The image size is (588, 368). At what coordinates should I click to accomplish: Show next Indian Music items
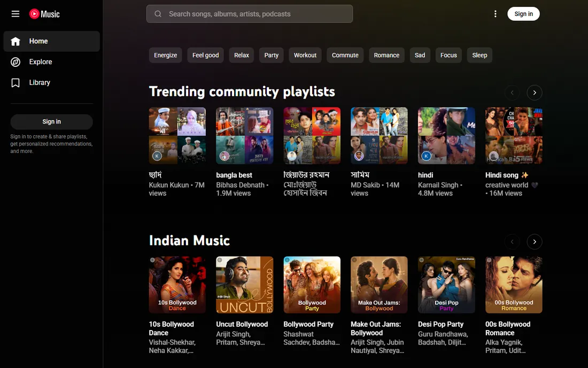535,242
